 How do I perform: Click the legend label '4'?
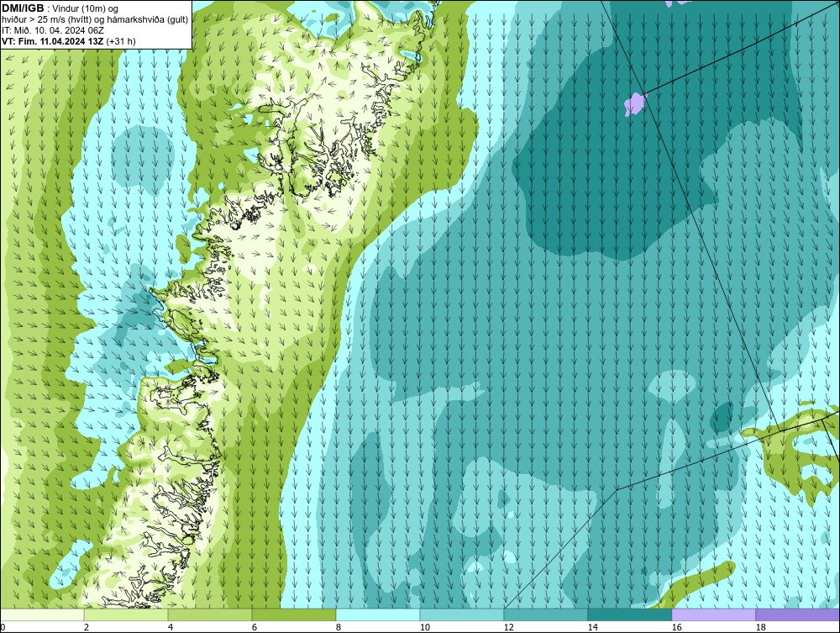pos(171,627)
